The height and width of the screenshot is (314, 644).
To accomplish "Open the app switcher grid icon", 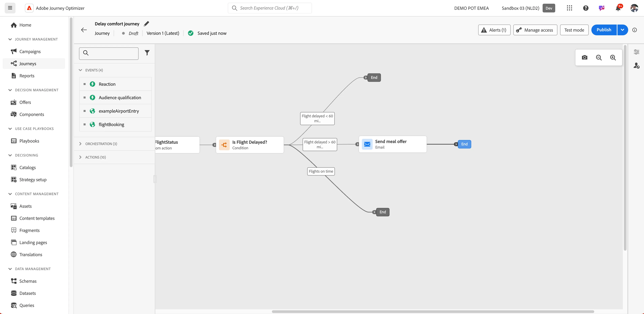I will (x=570, y=8).
